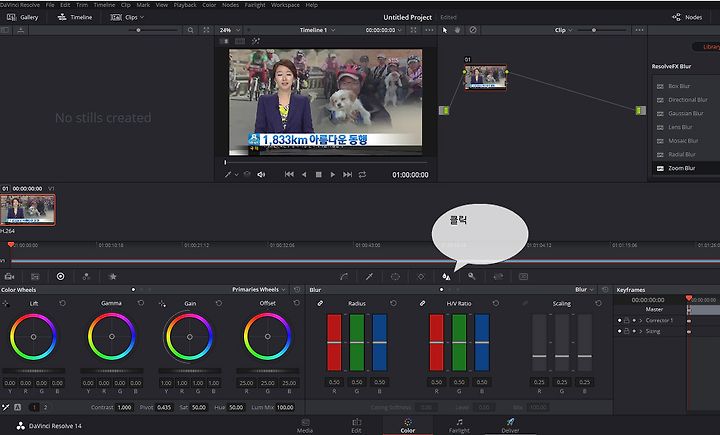Select the Color Wheels palette icon
Viewport: 720px width, 435px height.
60,277
